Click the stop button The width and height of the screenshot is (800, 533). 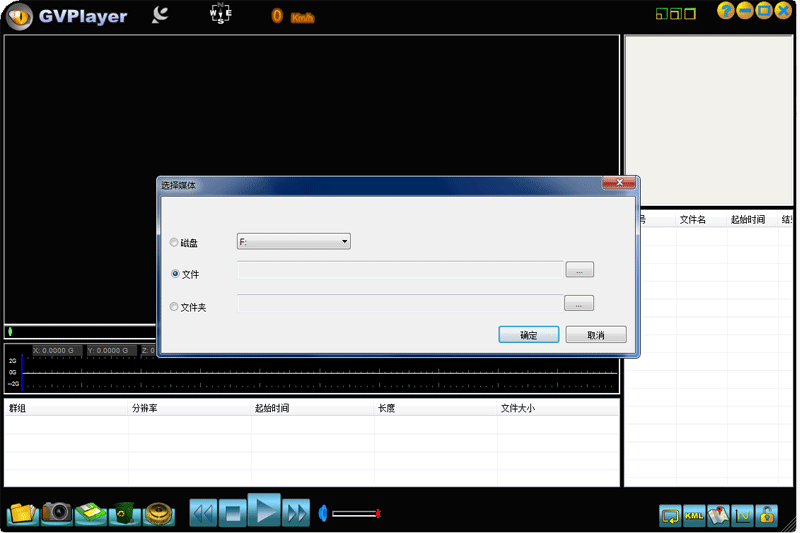click(233, 513)
